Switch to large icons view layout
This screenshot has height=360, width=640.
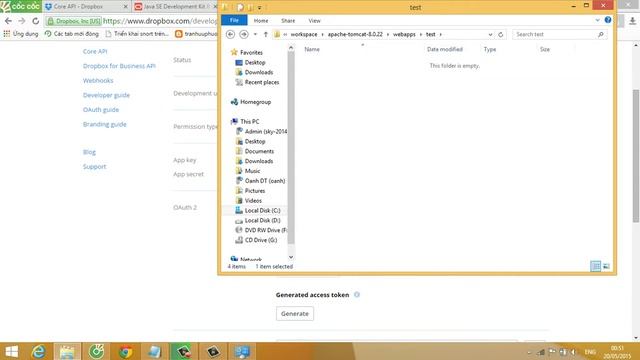(606, 267)
